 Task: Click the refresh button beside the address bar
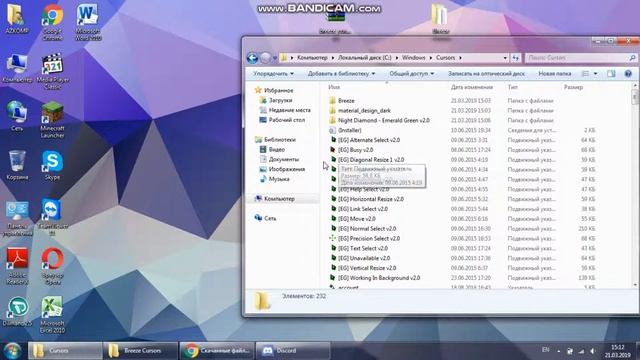pos(516,58)
